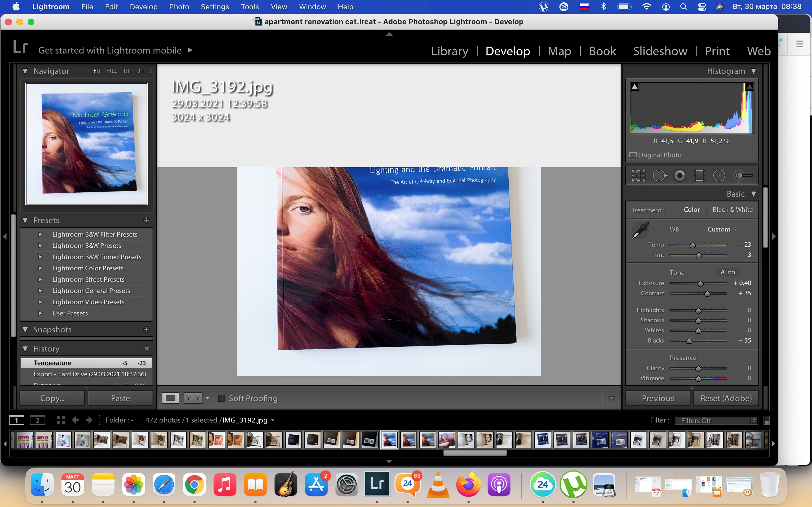This screenshot has width=812, height=507.
Task: Toggle the Original Photo checkbox
Action: pos(633,155)
